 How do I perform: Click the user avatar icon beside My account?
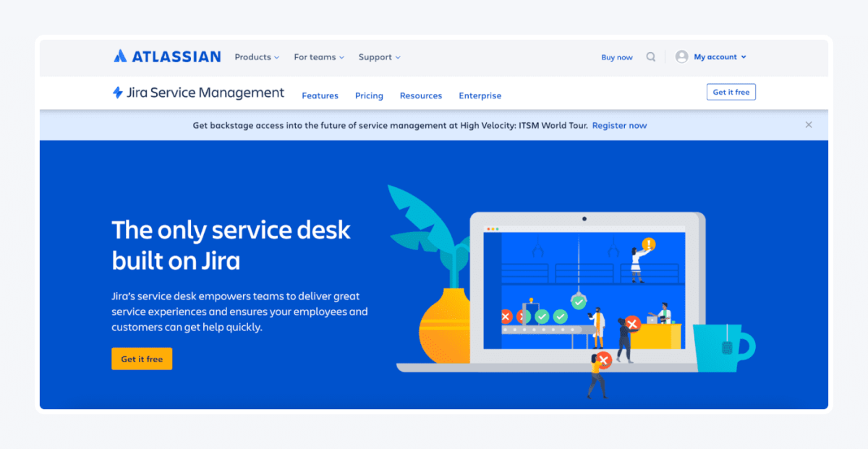681,56
